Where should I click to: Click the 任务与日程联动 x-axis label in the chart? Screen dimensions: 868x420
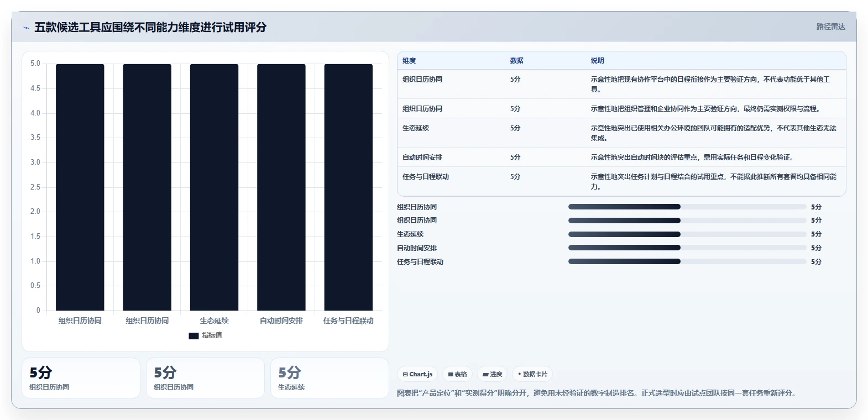click(348, 321)
